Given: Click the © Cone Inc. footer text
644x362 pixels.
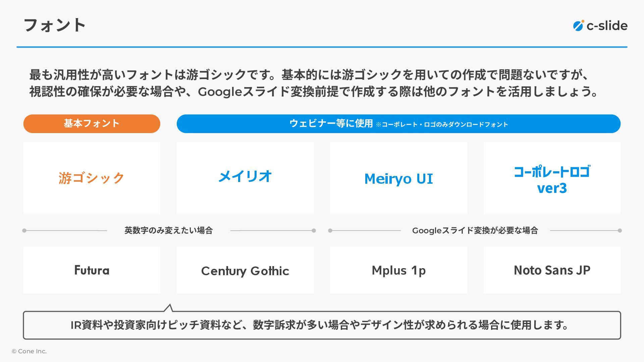Looking at the screenshot, I should pyautogui.click(x=29, y=351).
